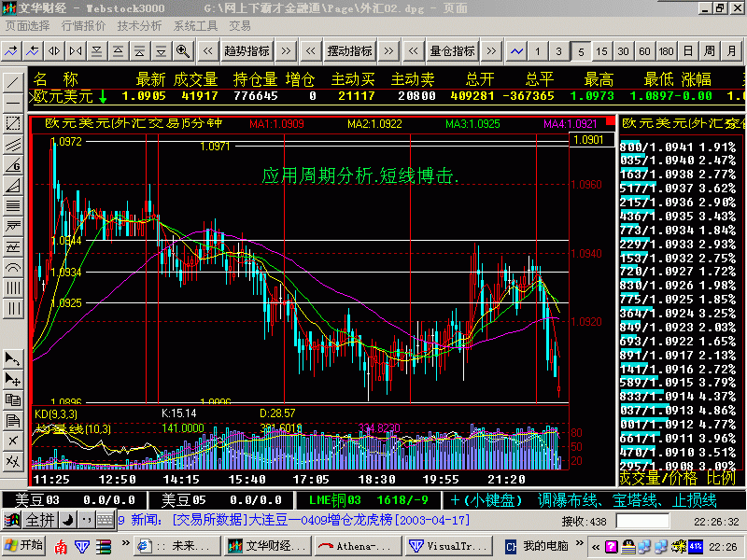Switch chart to 1-minute period
The width and height of the screenshot is (747, 560).
pos(538,50)
